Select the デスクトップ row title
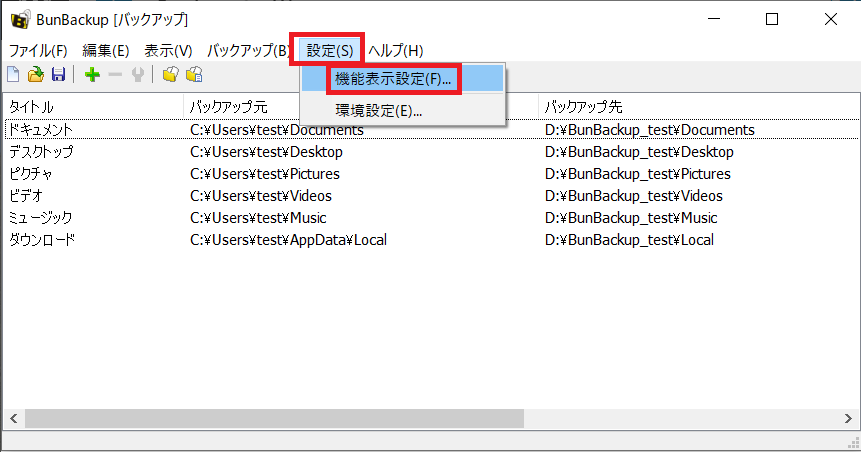 tap(41, 152)
